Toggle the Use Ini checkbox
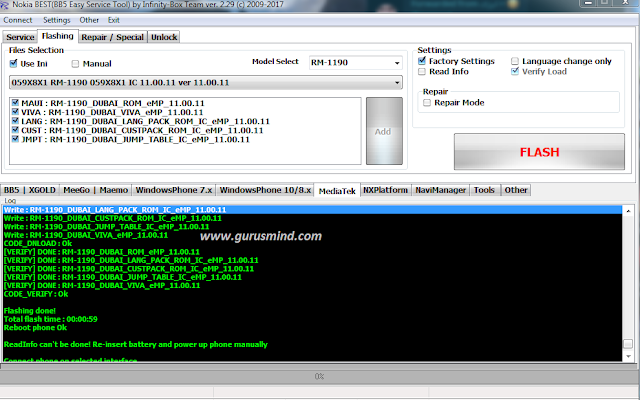This screenshot has height=400, width=640. pyautogui.click(x=13, y=63)
